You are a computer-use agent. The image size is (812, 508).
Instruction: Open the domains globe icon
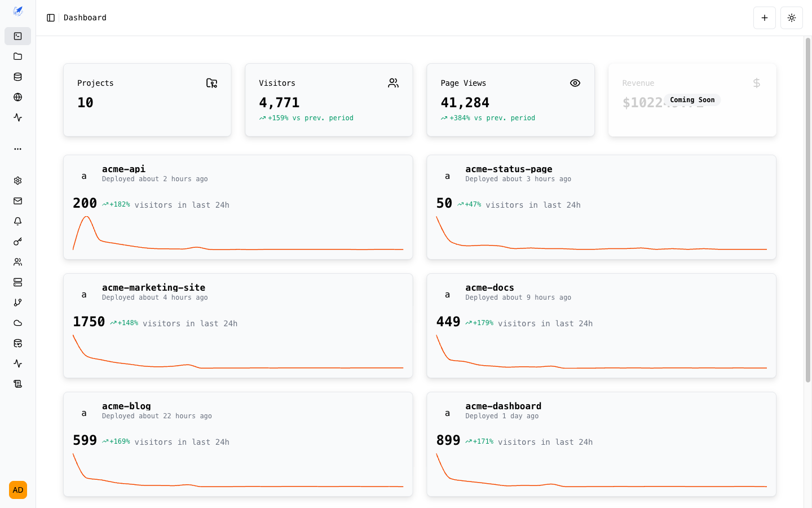tap(17, 97)
